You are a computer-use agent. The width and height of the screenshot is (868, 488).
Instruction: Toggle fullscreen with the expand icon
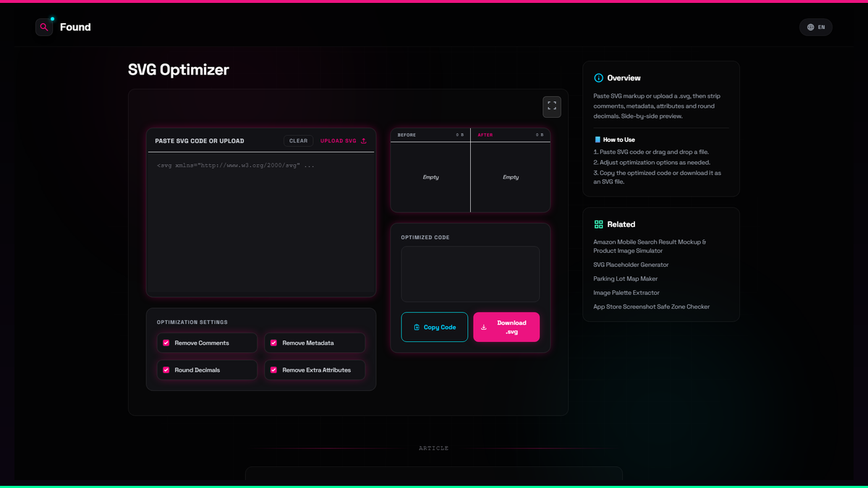coord(552,106)
